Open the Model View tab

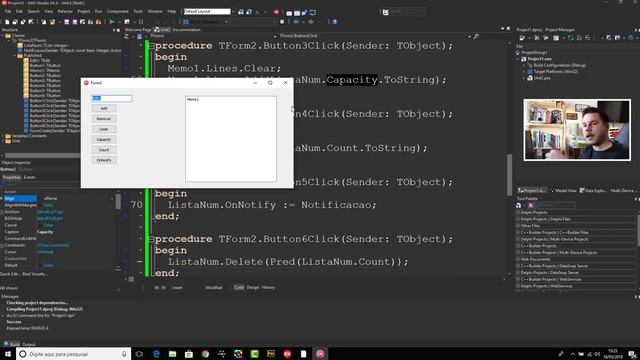[x=563, y=191]
